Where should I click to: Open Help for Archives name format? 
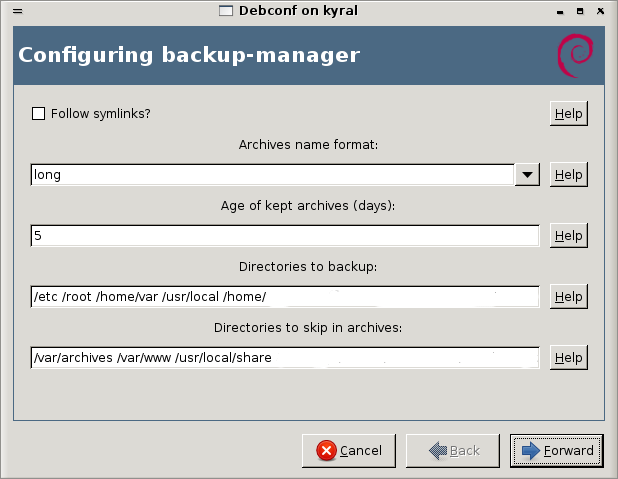point(568,175)
